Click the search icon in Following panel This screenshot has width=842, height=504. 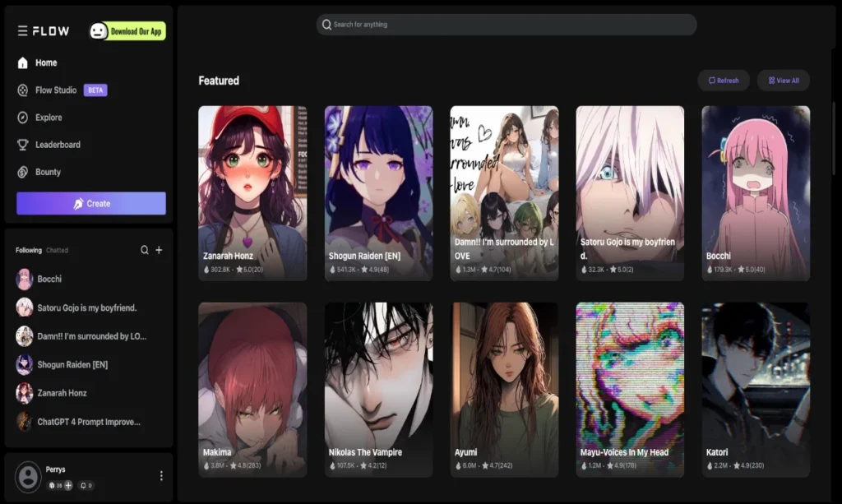tap(145, 250)
